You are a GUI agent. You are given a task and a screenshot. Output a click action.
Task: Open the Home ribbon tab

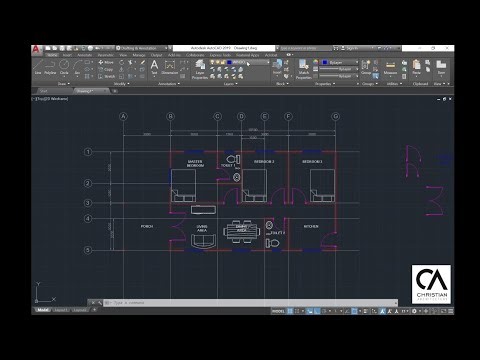[x=52, y=55]
